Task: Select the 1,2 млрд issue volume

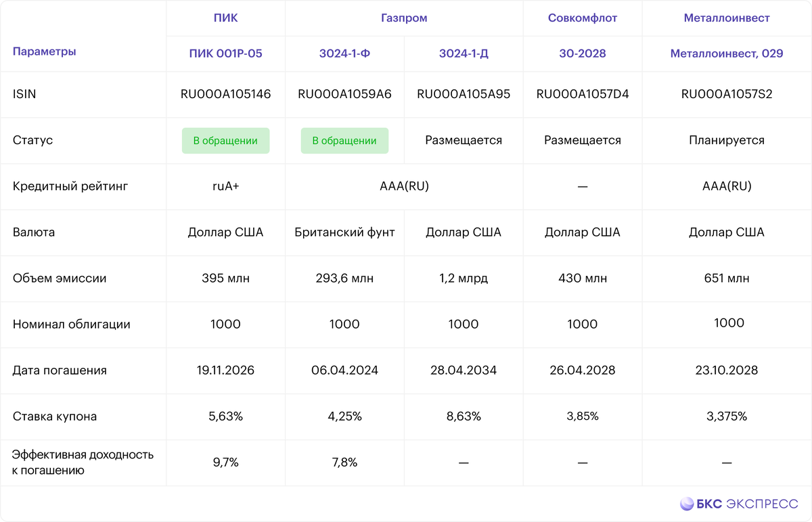Action: [464, 279]
